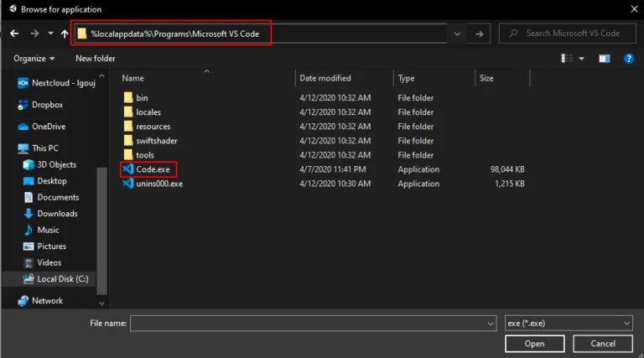Click the address bar path field
Image resolution: width=644 pixels, height=358 pixels.
pos(262,34)
